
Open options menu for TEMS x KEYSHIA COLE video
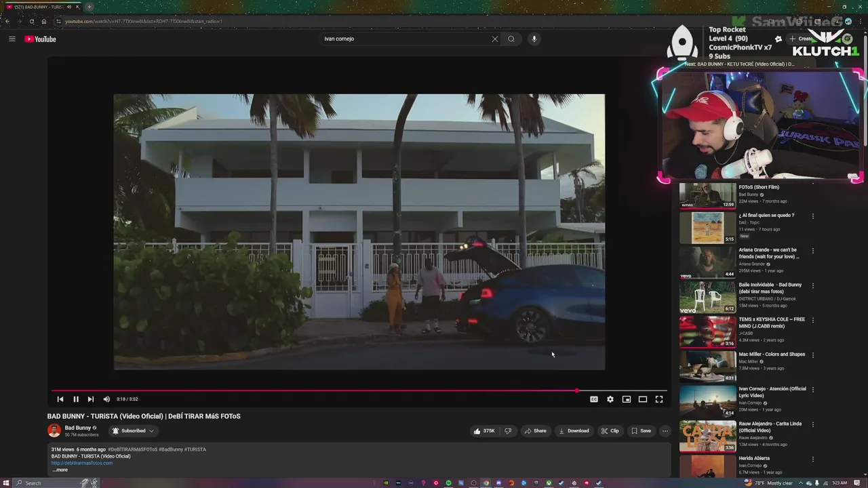[x=813, y=321]
